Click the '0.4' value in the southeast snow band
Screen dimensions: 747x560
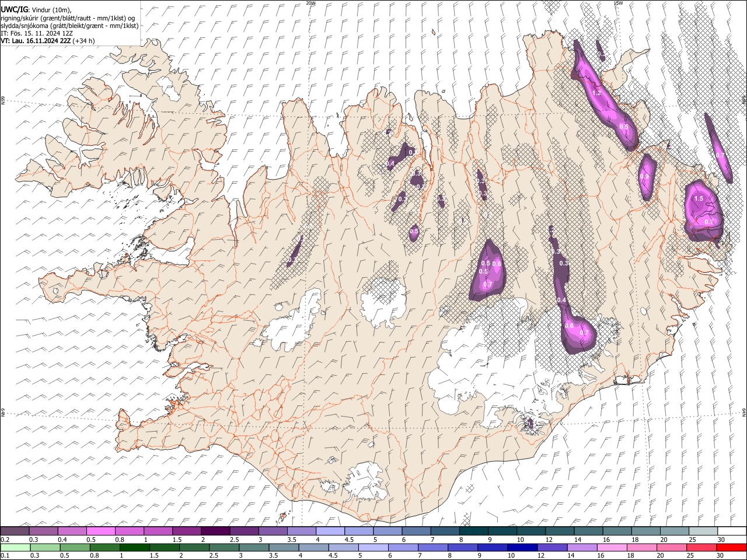pyautogui.click(x=561, y=300)
